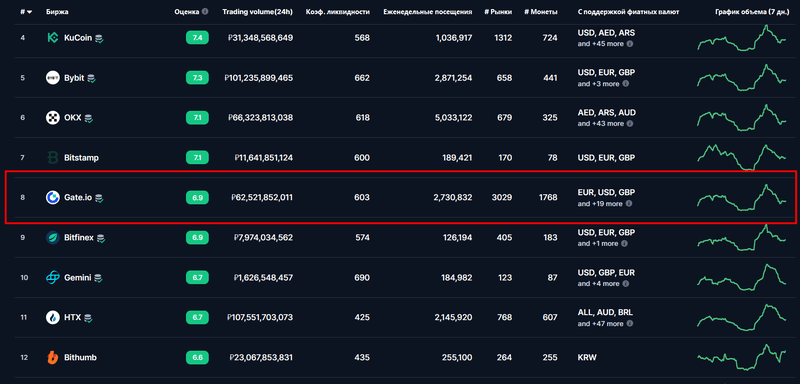Click info icon next to 'and +45 more'
This screenshot has width=800, height=384.
[x=630, y=44]
